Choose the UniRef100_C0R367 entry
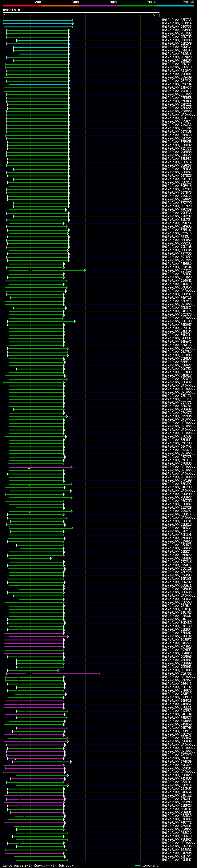The width and height of the screenshot is (197, 868). (177, 680)
